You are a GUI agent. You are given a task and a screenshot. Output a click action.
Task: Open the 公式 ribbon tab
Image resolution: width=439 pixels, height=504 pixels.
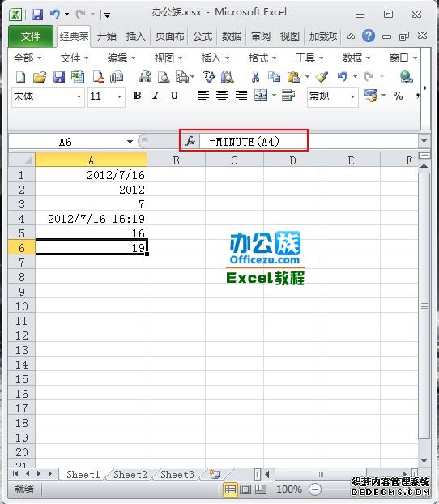[x=202, y=36]
